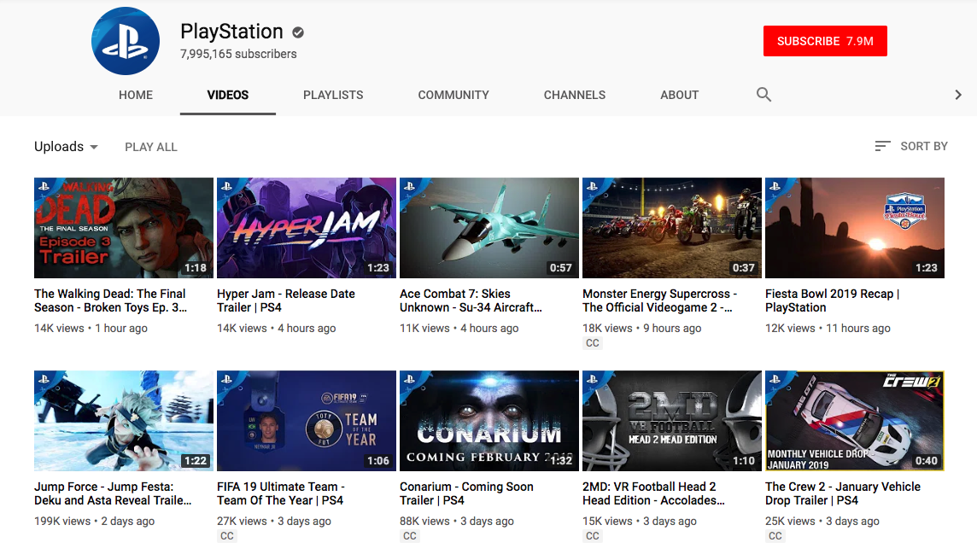Open the Fiesta Bowl sunset thumbnail
The width and height of the screenshot is (977, 560).
855,228
